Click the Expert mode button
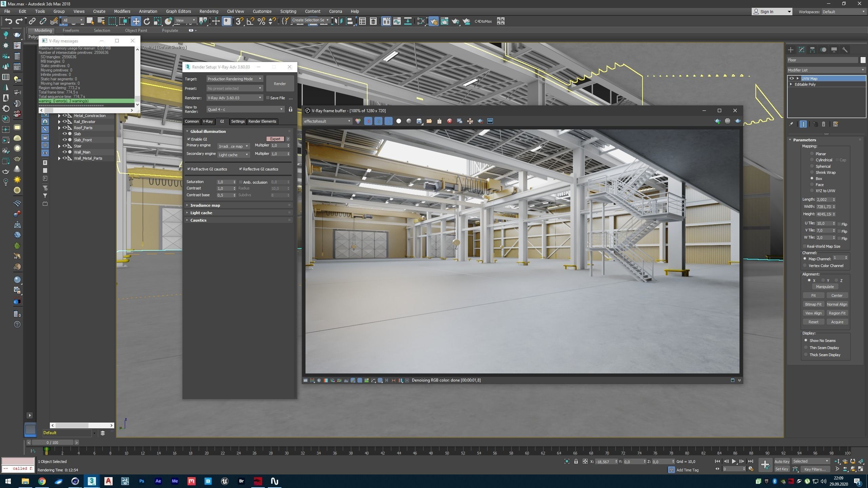868x488 pixels. coord(275,139)
